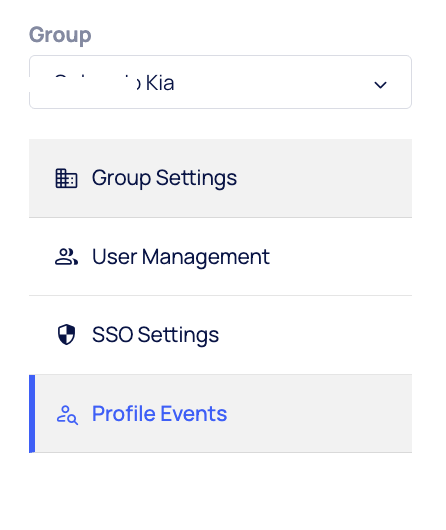Select the SSO Settings label
Screen dimensions: 446x530
[x=156, y=335]
